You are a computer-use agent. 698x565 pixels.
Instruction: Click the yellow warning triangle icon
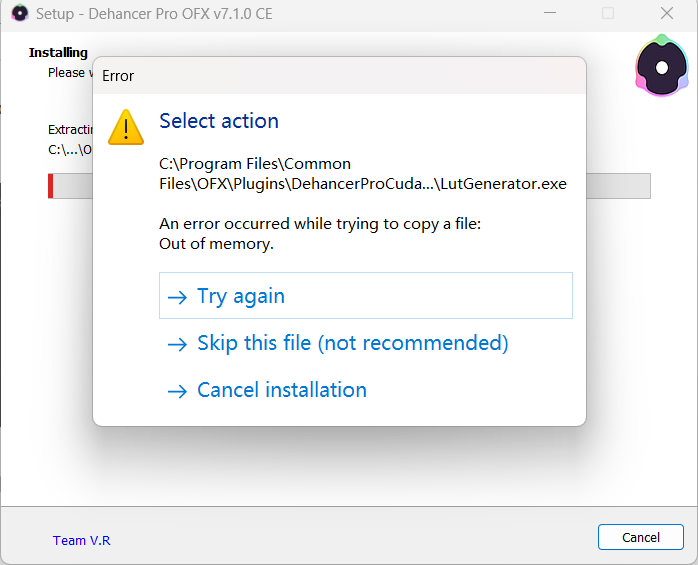(x=127, y=127)
